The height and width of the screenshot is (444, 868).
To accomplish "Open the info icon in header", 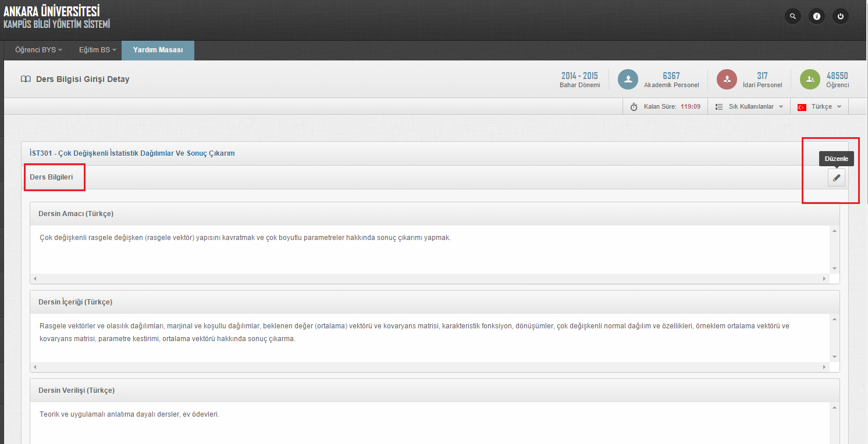I will pyautogui.click(x=817, y=16).
